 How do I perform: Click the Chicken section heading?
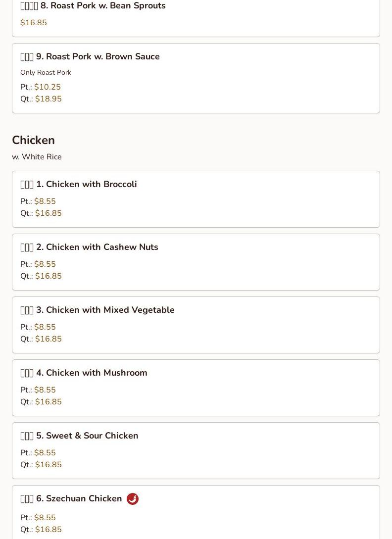point(33,141)
